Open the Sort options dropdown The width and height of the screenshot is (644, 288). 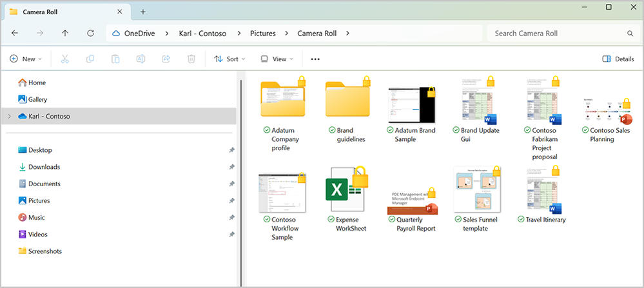click(229, 59)
